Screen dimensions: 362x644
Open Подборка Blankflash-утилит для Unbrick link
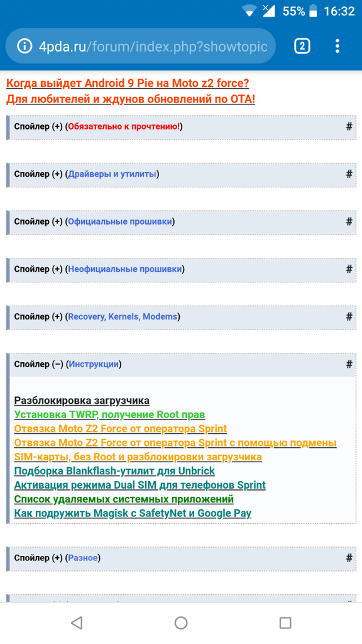[x=114, y=471]
